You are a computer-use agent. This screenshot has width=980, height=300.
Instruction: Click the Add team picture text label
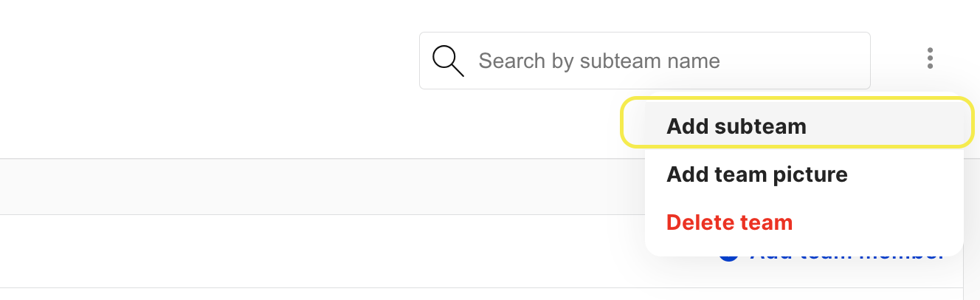pyautogui.click(x=757, y=175)
